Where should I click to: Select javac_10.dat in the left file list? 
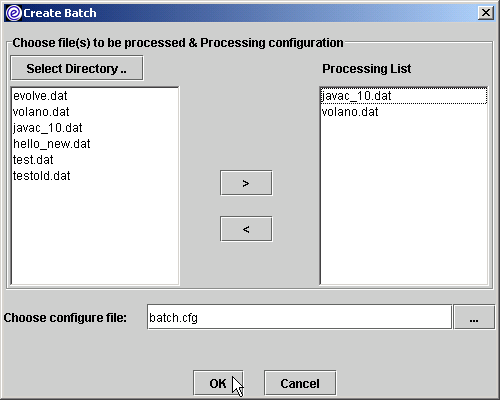pyautogui.click(x=95, y=128)
